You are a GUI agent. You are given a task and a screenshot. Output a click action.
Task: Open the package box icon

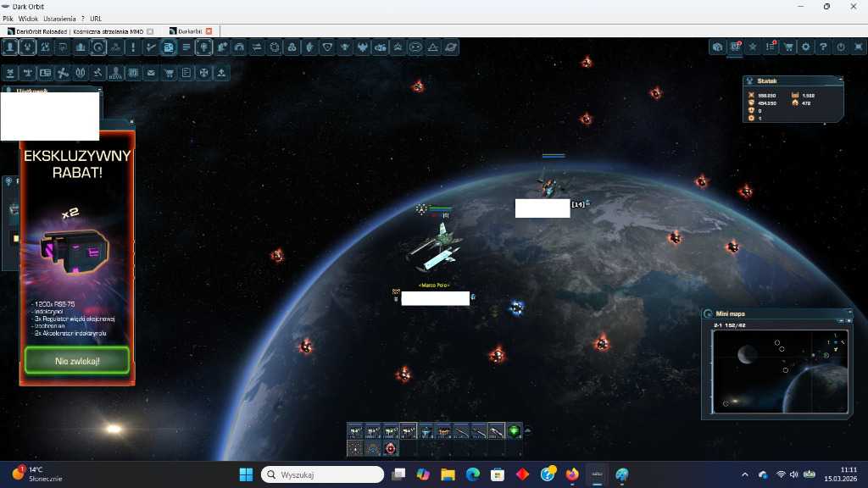[x=717, y=47]
